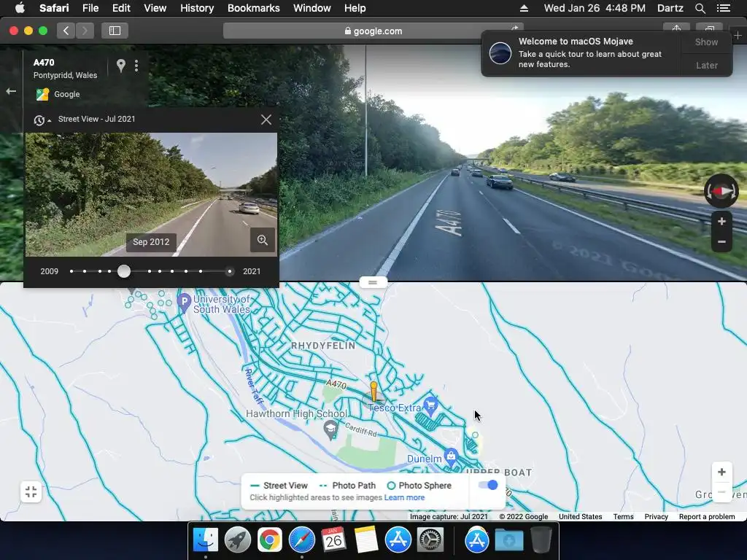Viewport: 747px width, 560px height.
Task: Click Later on the macOS Mojave notification
Action: (706, 65)
